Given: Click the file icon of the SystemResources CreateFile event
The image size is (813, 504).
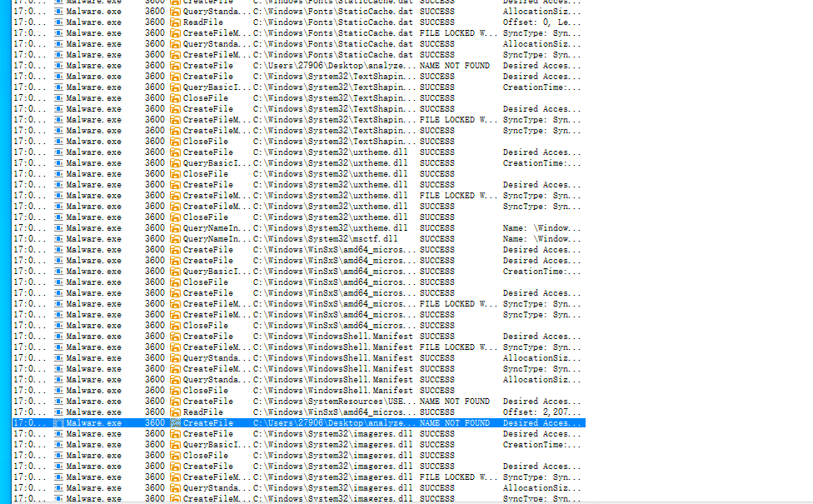Looking at the screenshot, I should (x=175, y=402).
